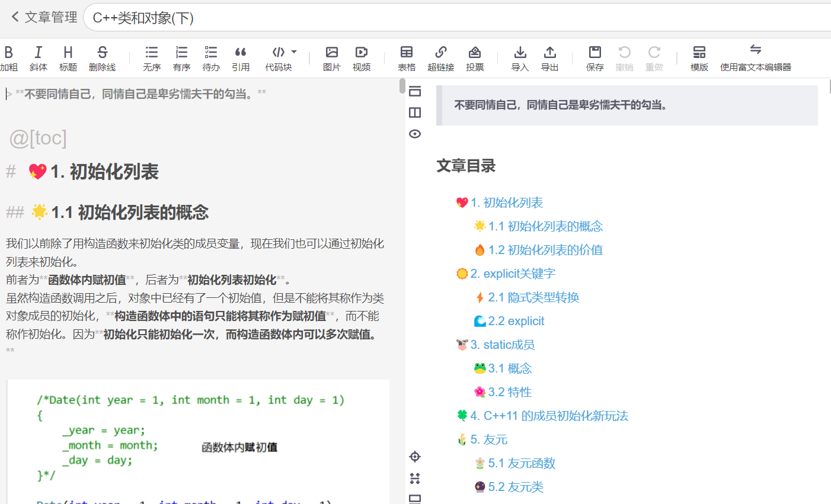Screen dimensions: 831x504
Task: Insert a blockquote with 引用
Action: point(241,59)
